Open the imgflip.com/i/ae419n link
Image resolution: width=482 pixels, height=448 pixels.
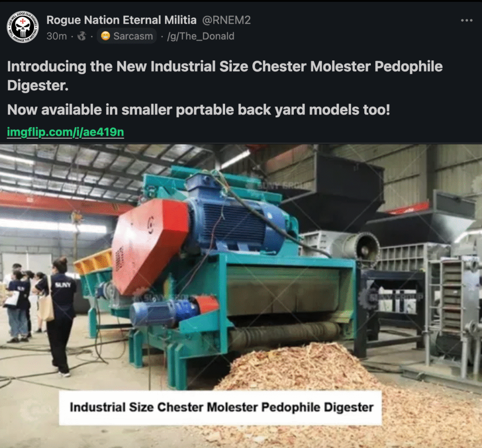(x=65, y=132)
